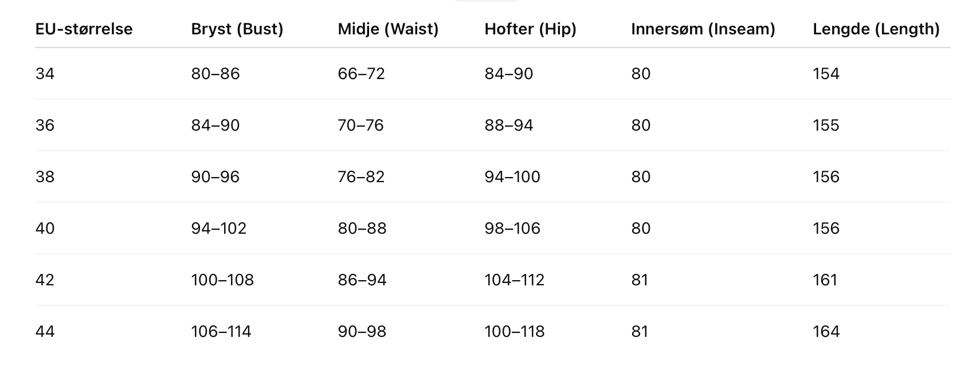Click length value 161
This screenshot has height=385, width=980.
pos(825,280)
